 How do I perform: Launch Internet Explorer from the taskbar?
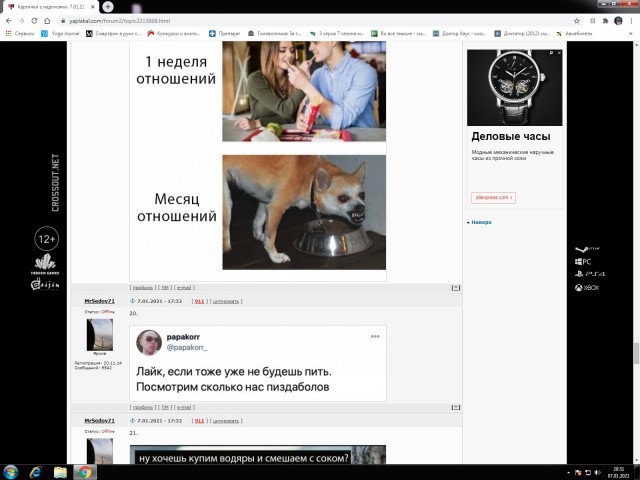coord(36,472)
